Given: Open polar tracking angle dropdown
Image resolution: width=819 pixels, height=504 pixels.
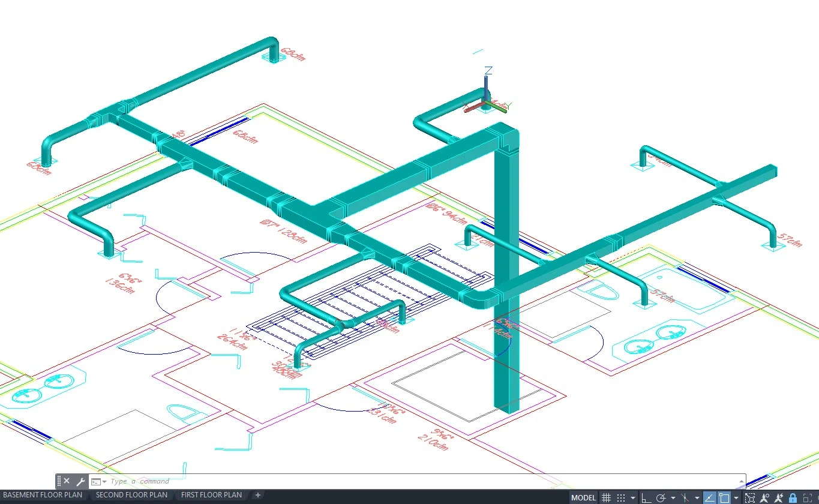Looking at the screenshot, I should pos(672,498).
